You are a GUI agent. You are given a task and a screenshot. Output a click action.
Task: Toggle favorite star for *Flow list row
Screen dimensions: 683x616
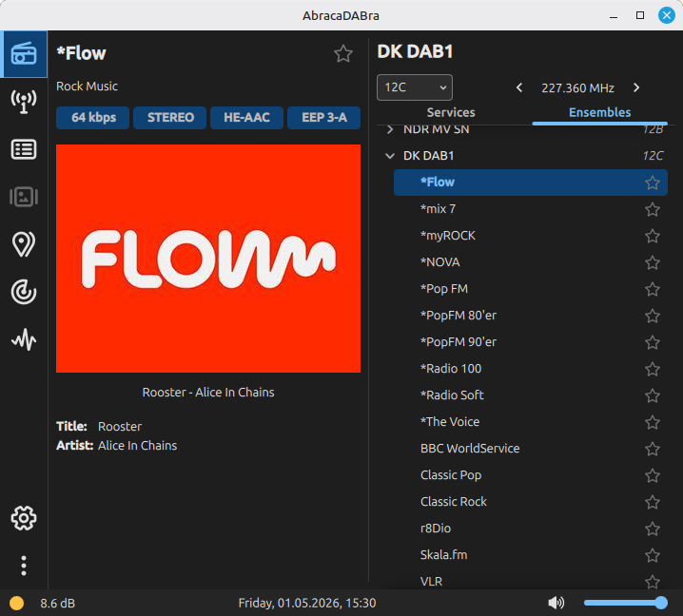pyautogui.click(x=652, y=183)
